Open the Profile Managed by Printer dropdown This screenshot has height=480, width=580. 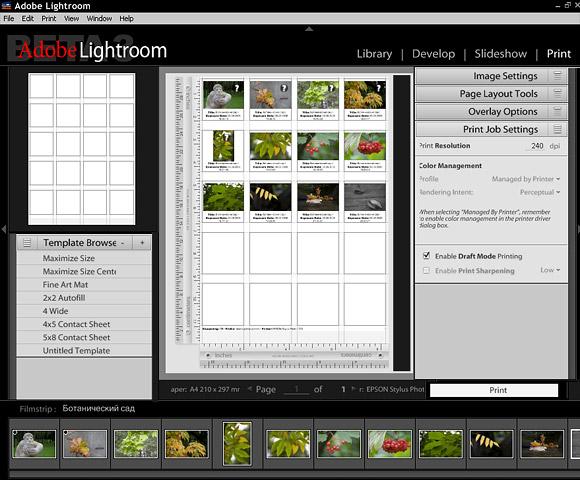(526, 179)
